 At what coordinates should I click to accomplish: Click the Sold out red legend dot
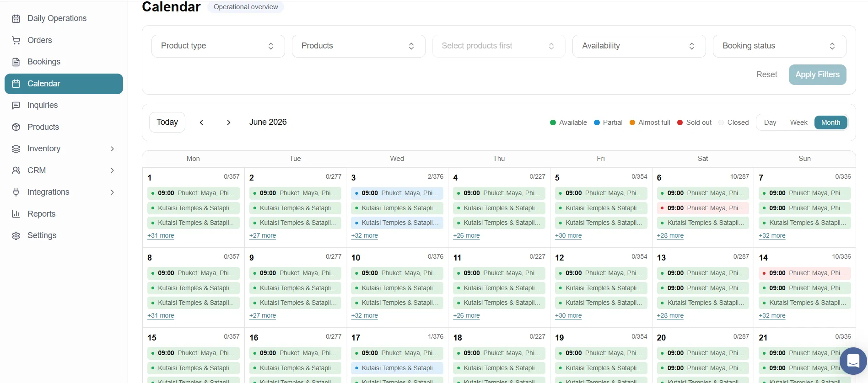[680, 122]
